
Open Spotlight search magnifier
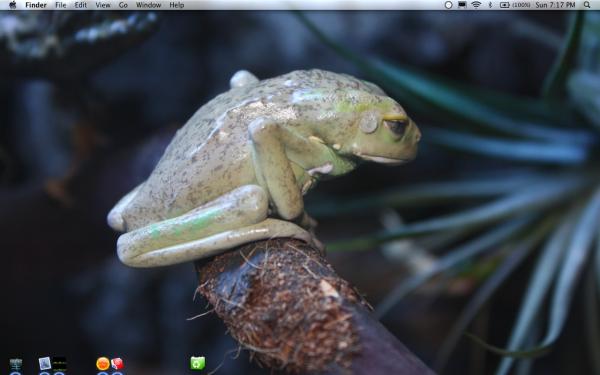pos(587,5)
